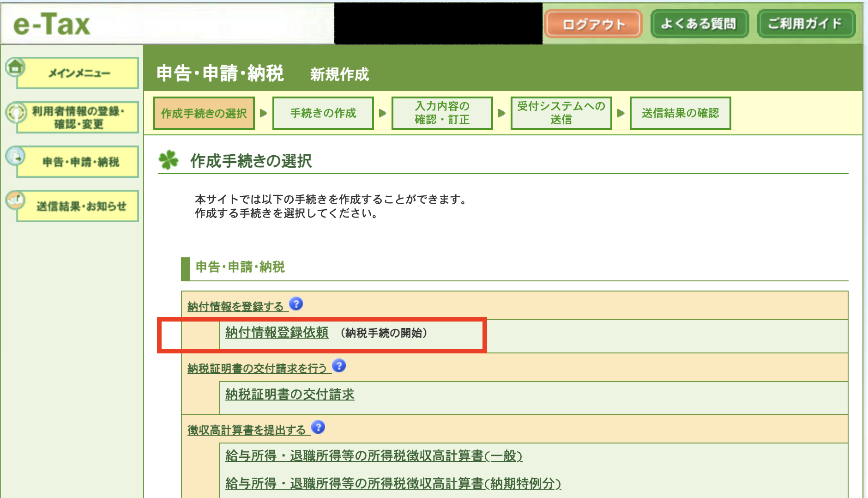Open ご利用ガイド
The image size is (868, 498).
coord(806,24)
